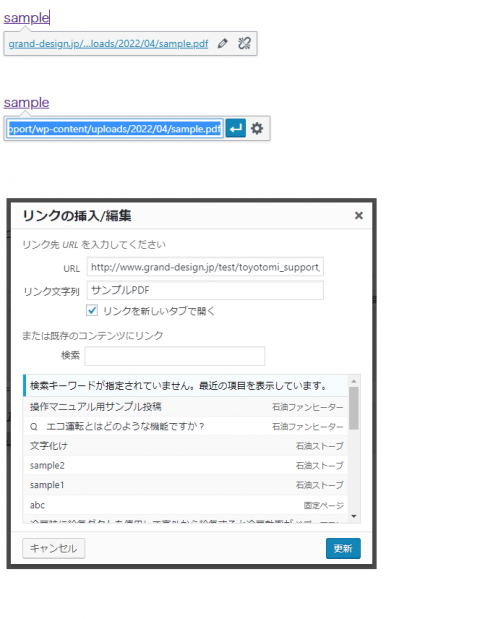Choose the 文字化け item in the results
This screenshot has height=619, width=480.
pyautogui.click(x=186, y=446)
